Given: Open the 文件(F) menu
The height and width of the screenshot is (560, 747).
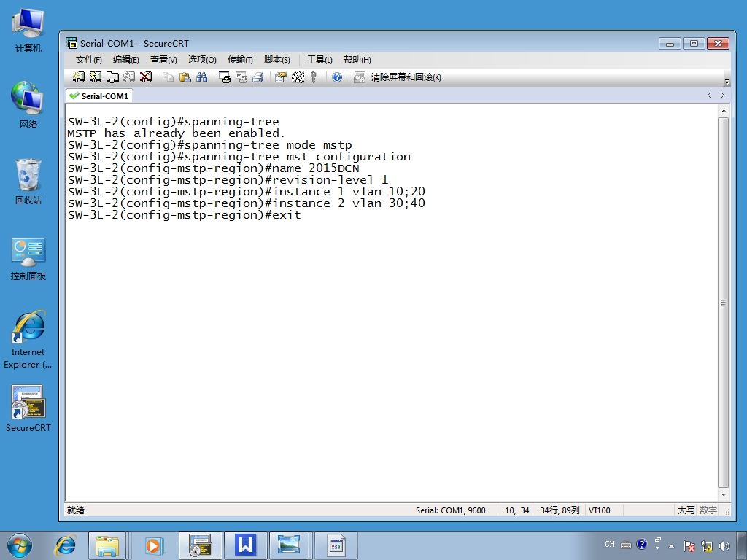Looking at the screenshot, I should (x=88, y=60).
